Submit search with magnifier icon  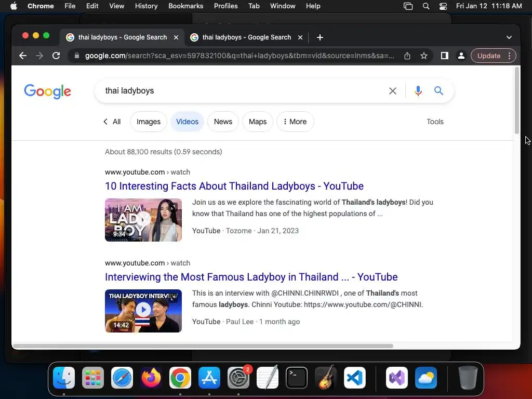[438, 90]
